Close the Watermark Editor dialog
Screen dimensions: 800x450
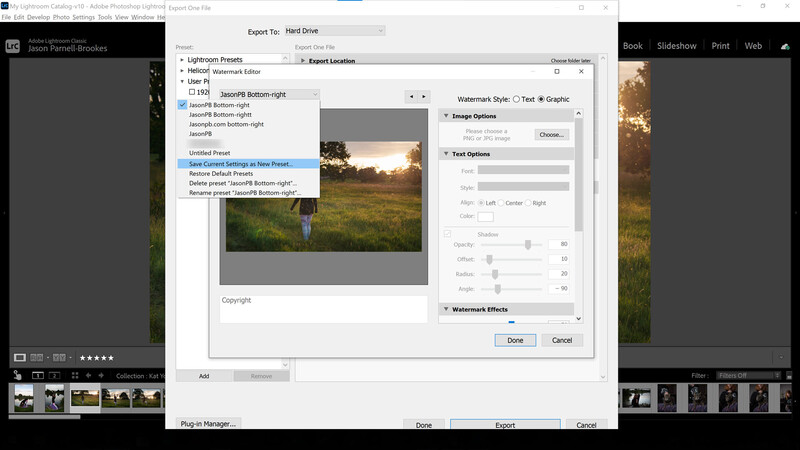pos(581,71)
